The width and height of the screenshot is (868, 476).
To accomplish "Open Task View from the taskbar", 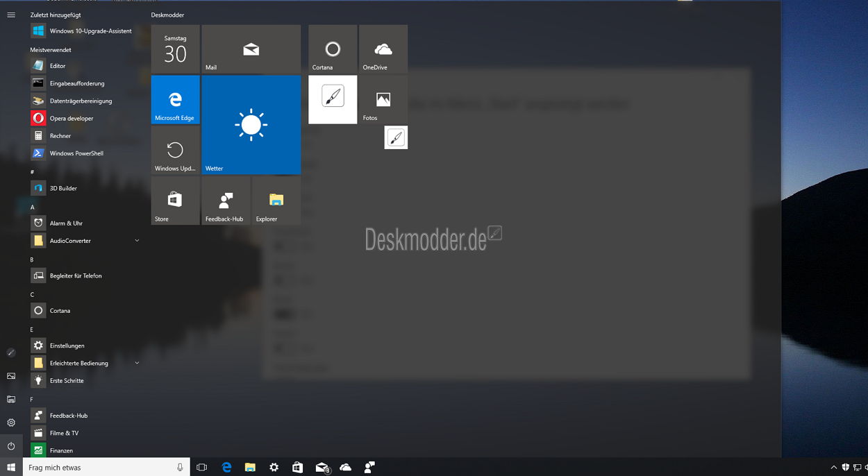I will (202, 468).
